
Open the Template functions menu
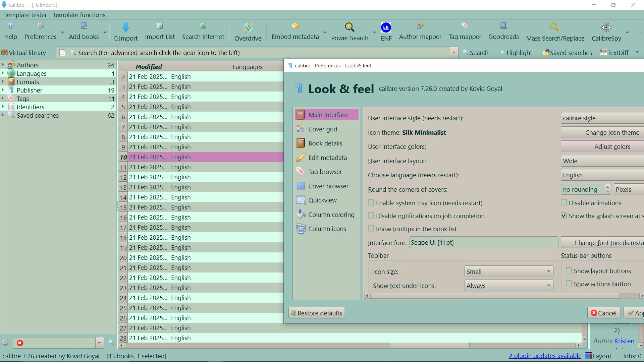79,15
